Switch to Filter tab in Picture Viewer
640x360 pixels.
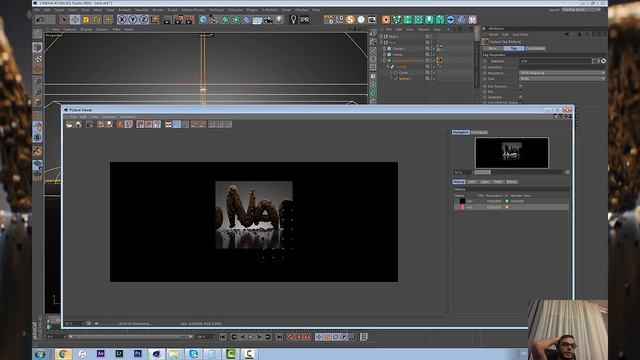tap(498, 182)
